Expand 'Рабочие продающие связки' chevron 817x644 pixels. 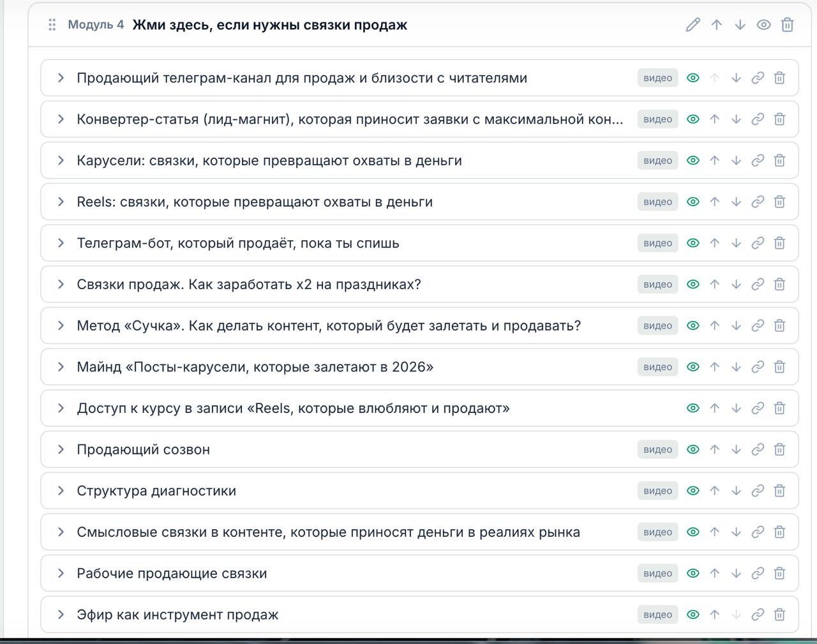pos(61,573)
